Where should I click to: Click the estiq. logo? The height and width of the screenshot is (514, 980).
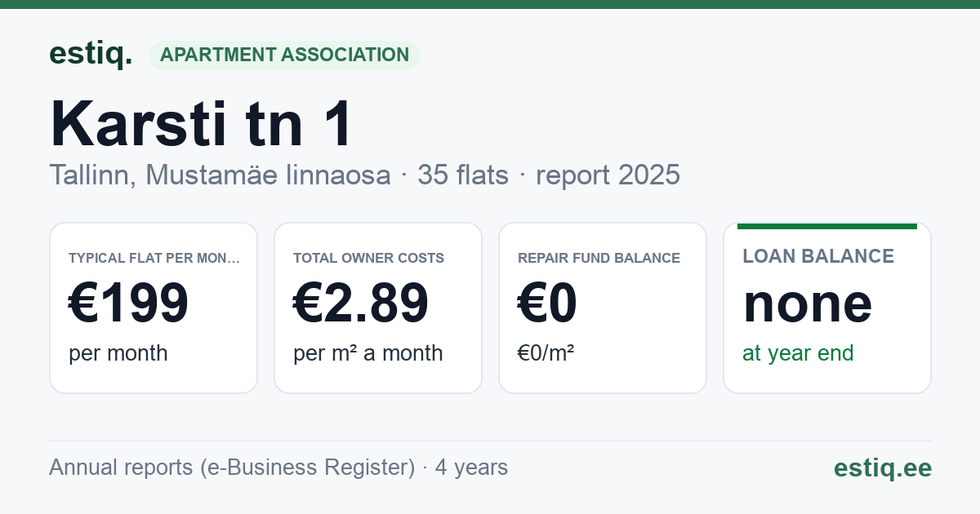click(x=91, y=54)
